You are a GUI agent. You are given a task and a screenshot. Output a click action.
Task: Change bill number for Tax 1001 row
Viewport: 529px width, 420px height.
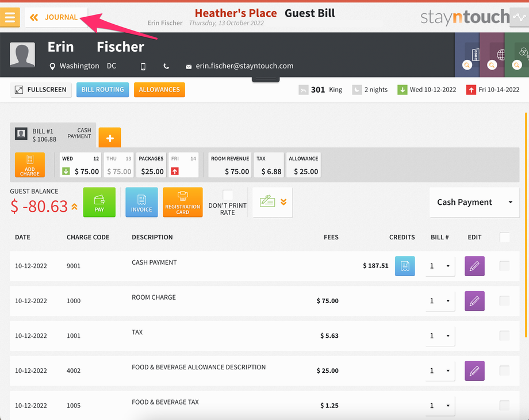pyautogui.click(x=440, y=336)
